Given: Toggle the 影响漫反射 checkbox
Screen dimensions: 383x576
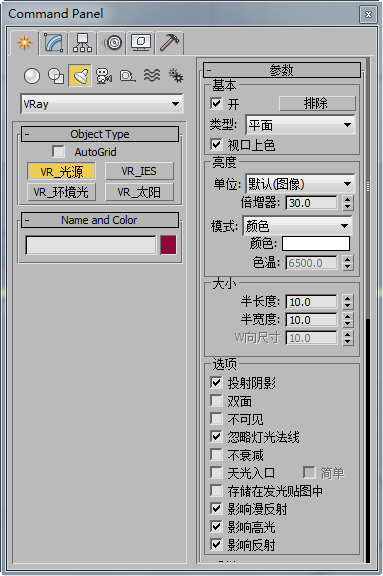Looking at the screenshot, I should pos(216,509).
